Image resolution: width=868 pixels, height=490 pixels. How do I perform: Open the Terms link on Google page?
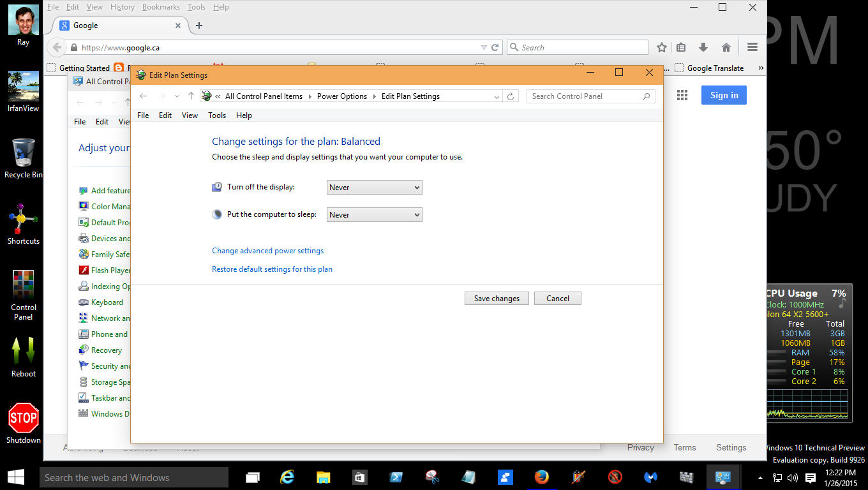pos(685,447)
